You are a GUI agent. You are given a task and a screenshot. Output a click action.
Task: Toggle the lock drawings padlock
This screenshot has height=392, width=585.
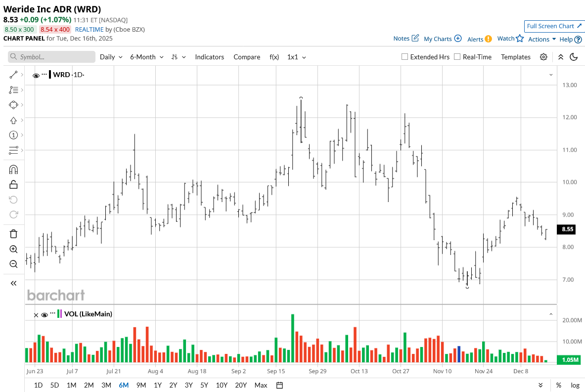[x=13, y=184]
